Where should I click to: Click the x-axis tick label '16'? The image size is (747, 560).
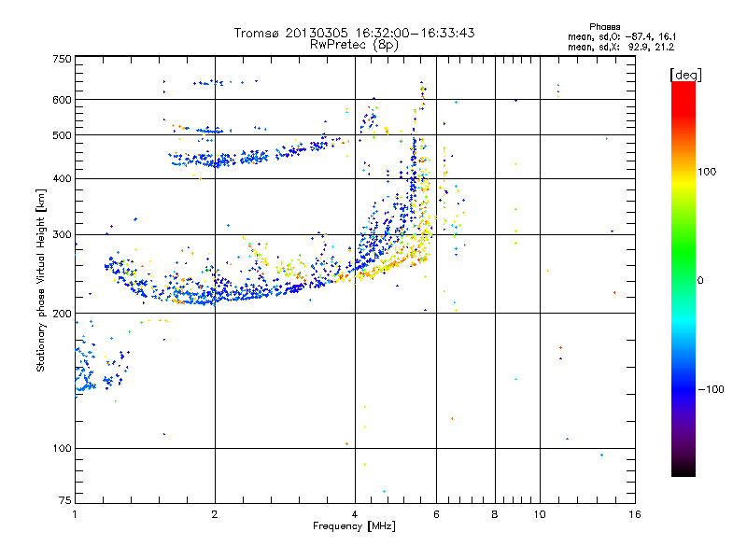click(635, 514)
